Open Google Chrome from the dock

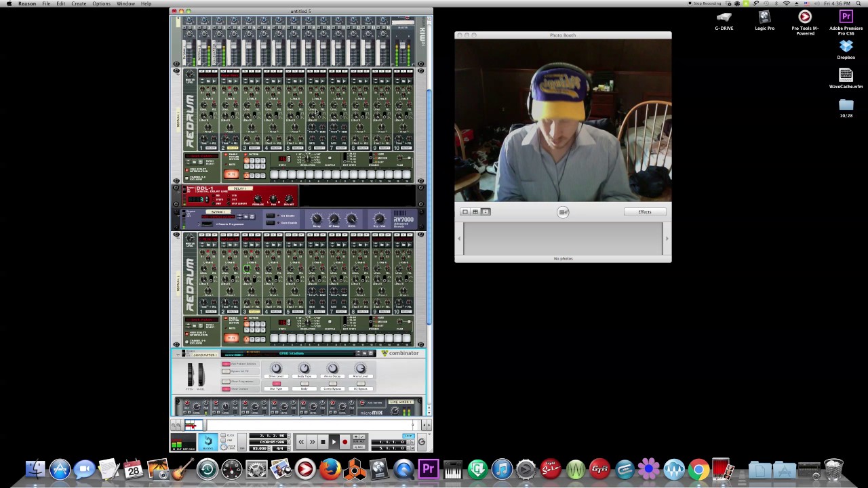pyautogui.click(x=698, y=469)
